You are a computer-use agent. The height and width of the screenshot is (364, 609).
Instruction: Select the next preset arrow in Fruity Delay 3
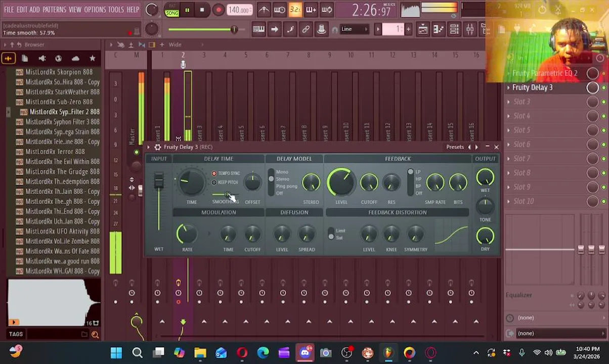(476, 147)
